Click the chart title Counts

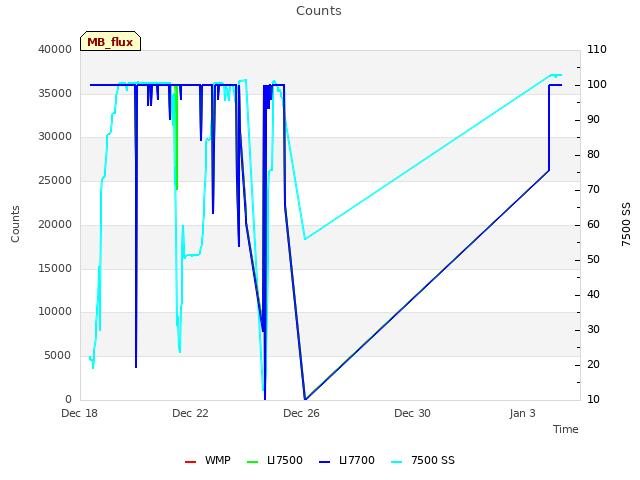click(319, 11)
